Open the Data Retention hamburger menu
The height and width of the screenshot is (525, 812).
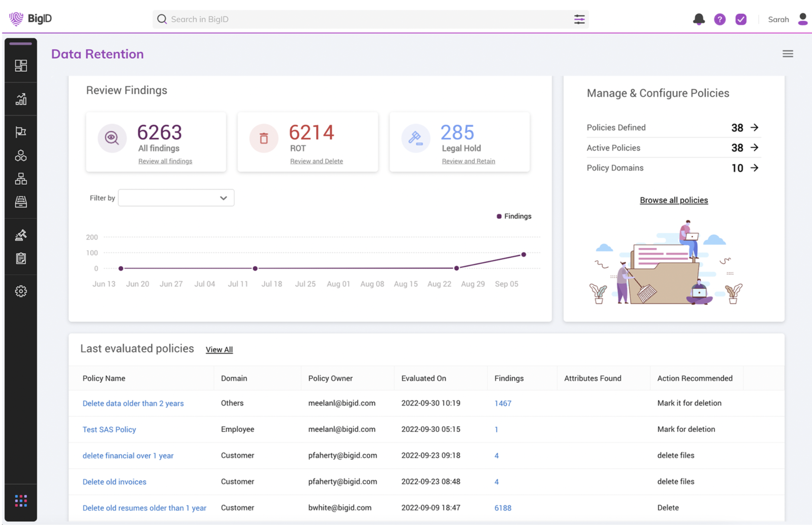[787, 54]
